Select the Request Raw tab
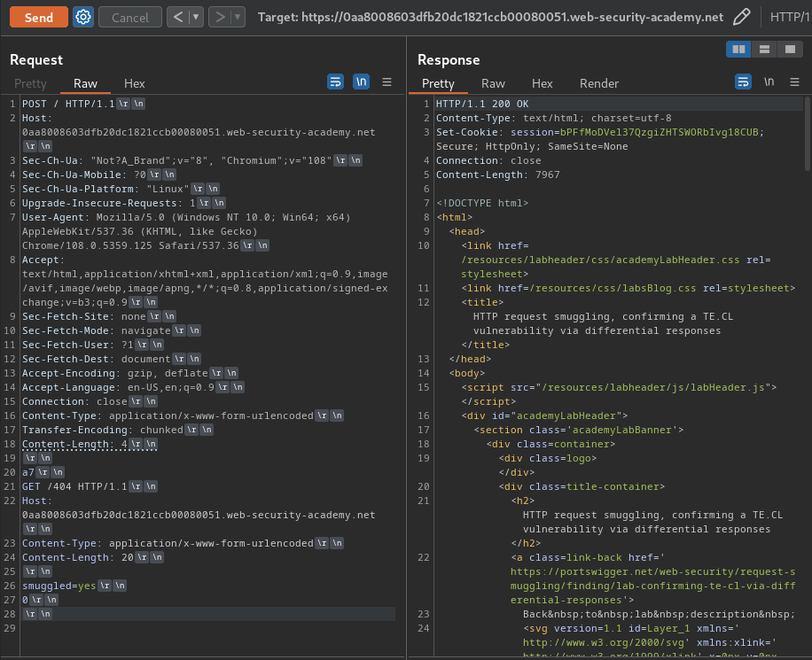The width and height of the screenshot is (812, 660). point(85,83)
